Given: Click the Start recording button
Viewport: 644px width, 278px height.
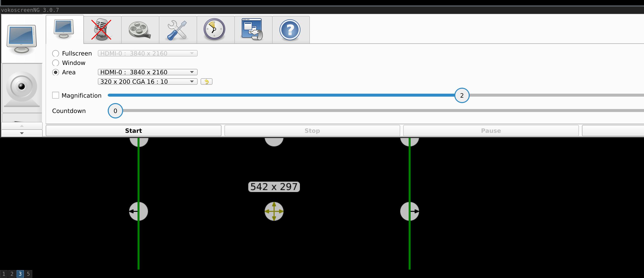Looking at the screenshot, I should (x=134, y=130).
